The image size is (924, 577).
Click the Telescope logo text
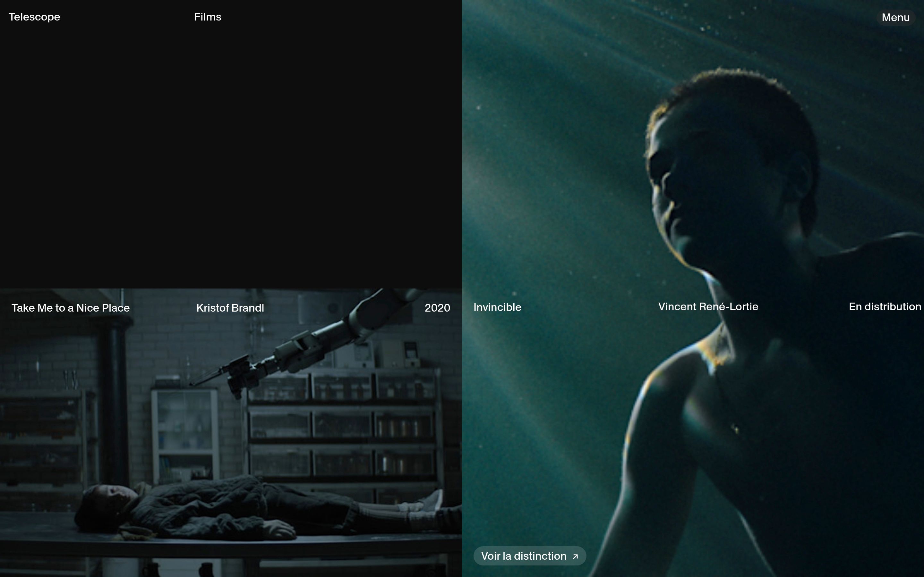point(34,17)
